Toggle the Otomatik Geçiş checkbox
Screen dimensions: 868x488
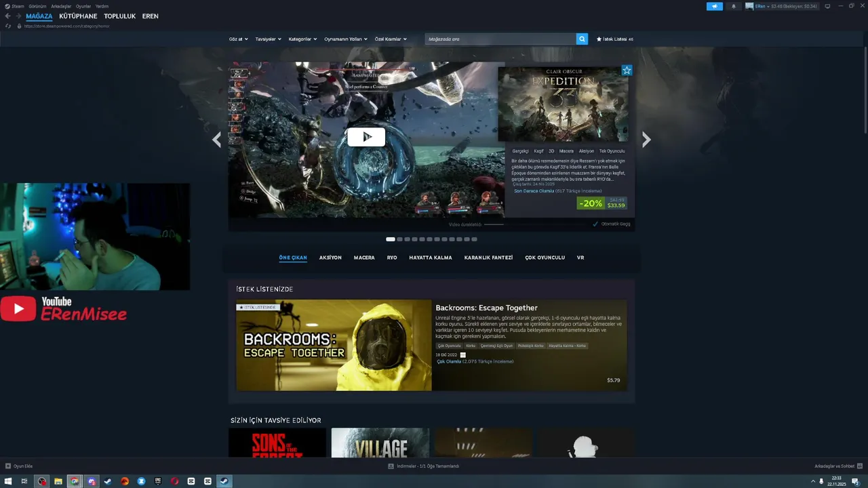(595, 224)
